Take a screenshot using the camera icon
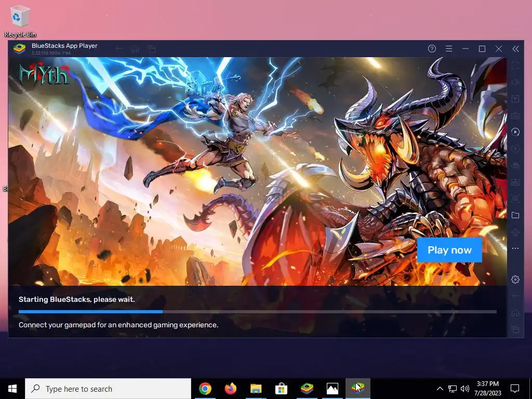Viewport: 532px width, 399px height. coord(515,198)
